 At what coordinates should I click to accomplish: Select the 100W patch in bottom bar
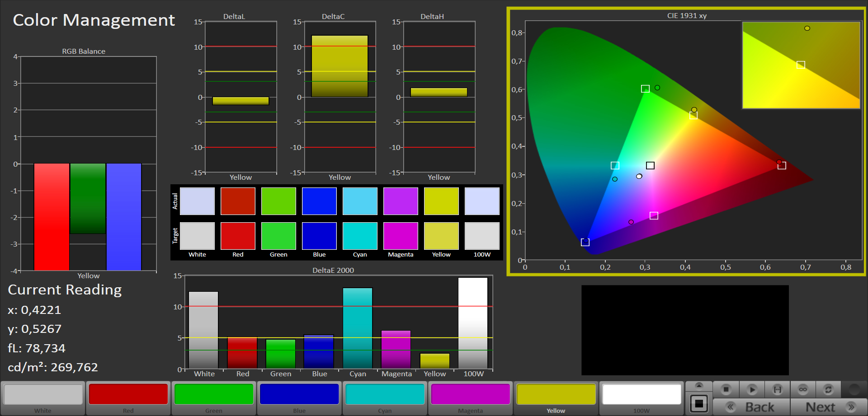pos(642,398)
